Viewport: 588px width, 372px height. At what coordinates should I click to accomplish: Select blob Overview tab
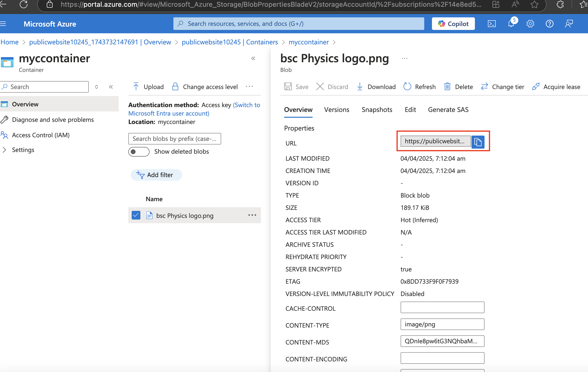click(x=298, y=110)
